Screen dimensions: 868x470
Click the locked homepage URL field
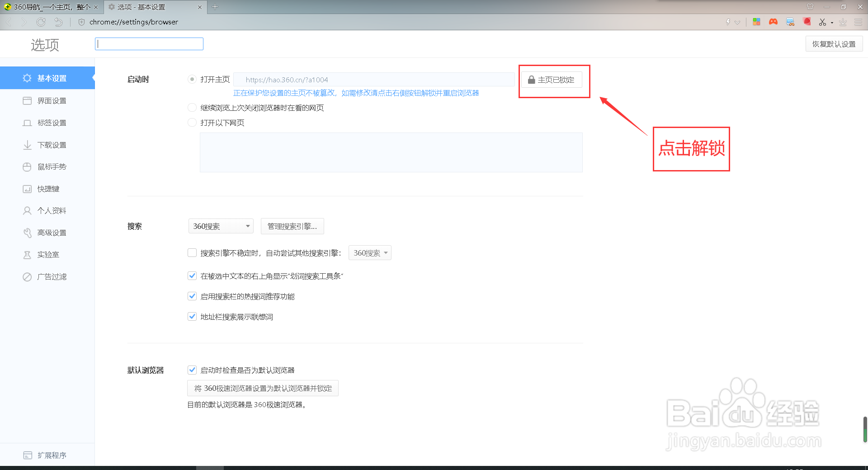[x=374, y=80]
